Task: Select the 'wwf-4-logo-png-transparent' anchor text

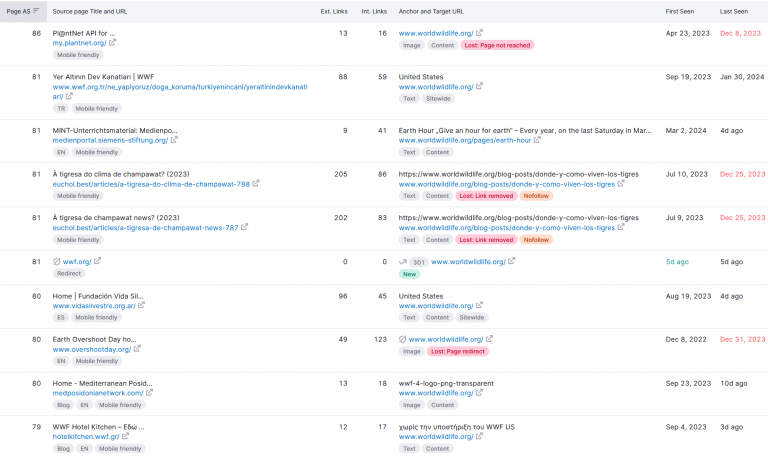Action: click(x=446, y=384)
